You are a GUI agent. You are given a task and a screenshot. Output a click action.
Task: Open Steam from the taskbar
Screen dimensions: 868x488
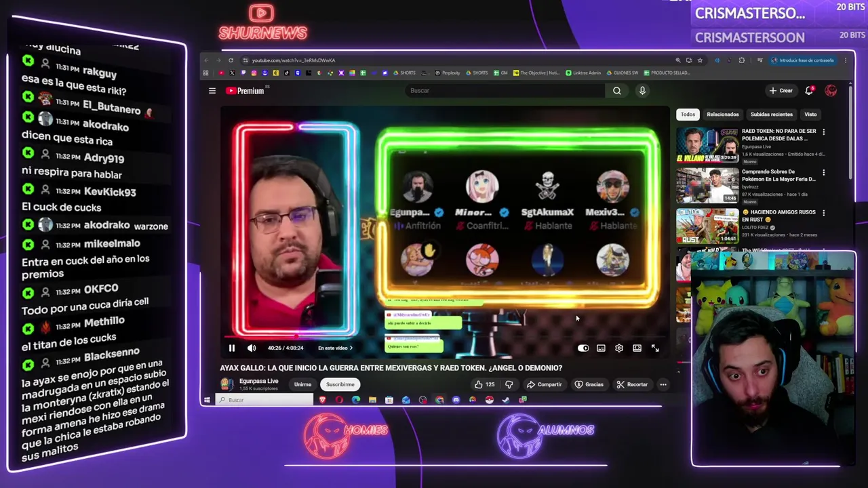(506, 400)
